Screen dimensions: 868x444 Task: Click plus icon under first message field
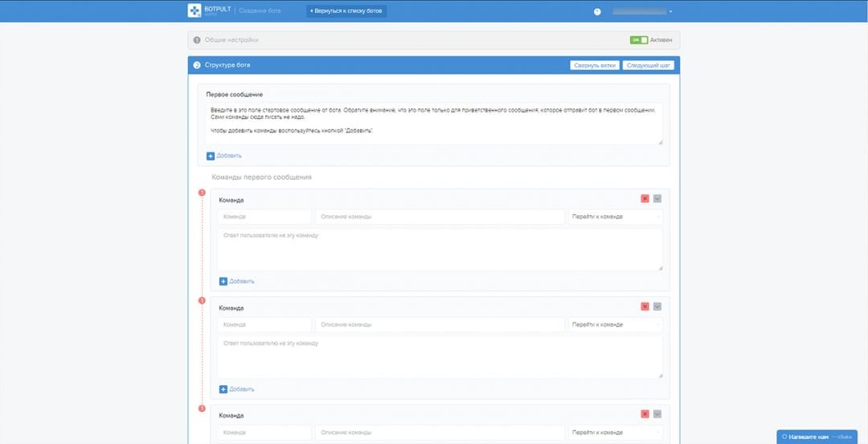tap(211, 156)
